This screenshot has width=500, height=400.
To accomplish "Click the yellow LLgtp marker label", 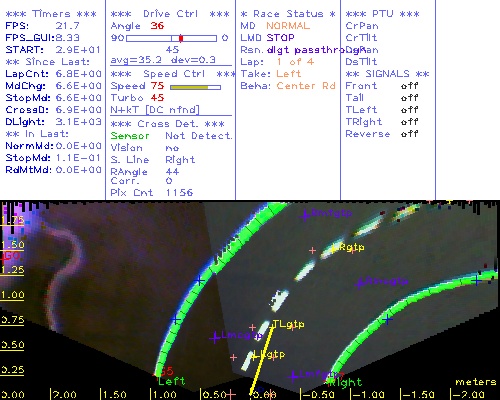I will pyautogui.click(x=269, y=354).
